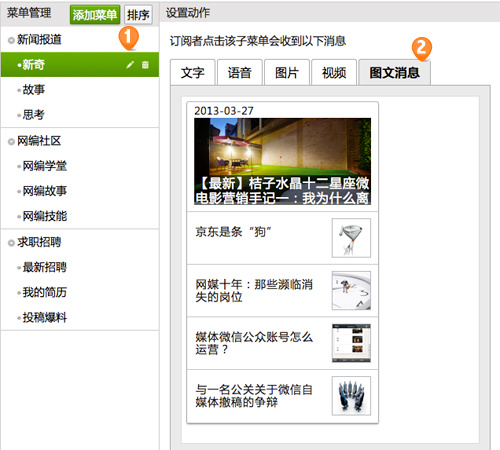500x450 pixels.
Task: Click the trash delete icon on 新奇
Action: coord(145,65)
